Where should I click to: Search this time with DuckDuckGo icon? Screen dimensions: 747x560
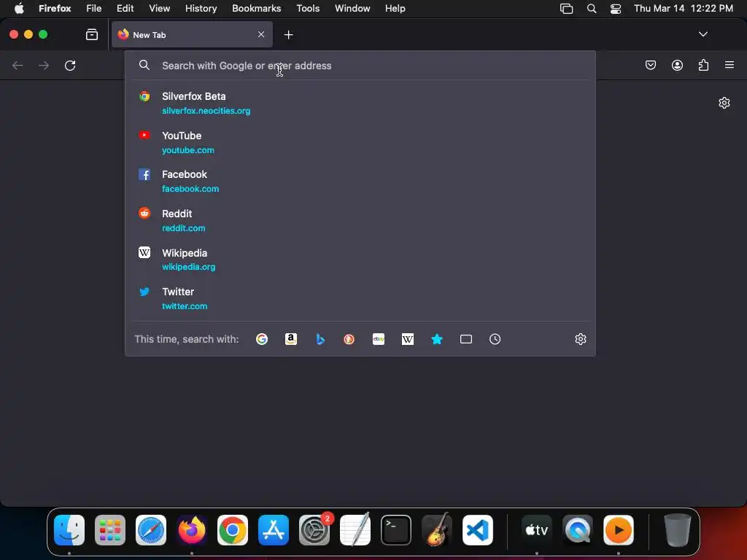pos(349,339)
